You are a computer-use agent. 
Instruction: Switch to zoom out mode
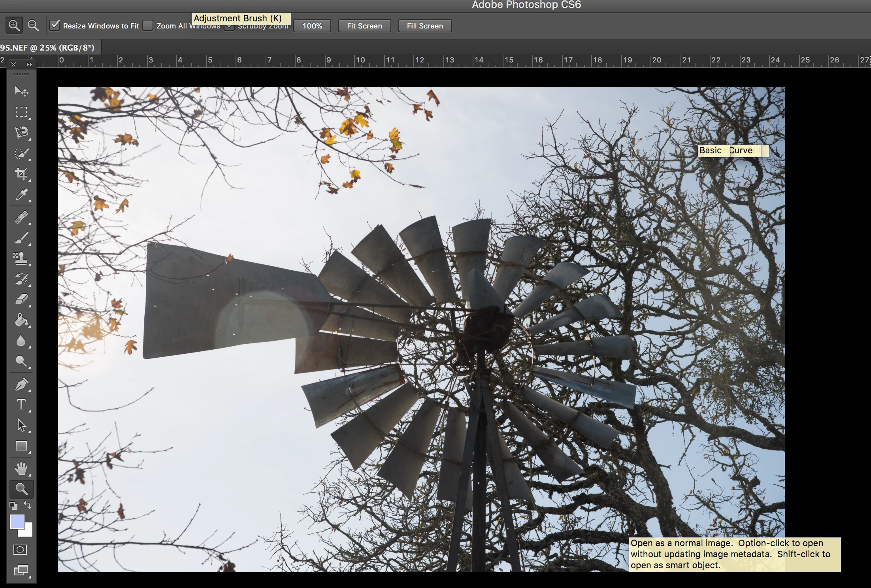click(x=33, y=25)
